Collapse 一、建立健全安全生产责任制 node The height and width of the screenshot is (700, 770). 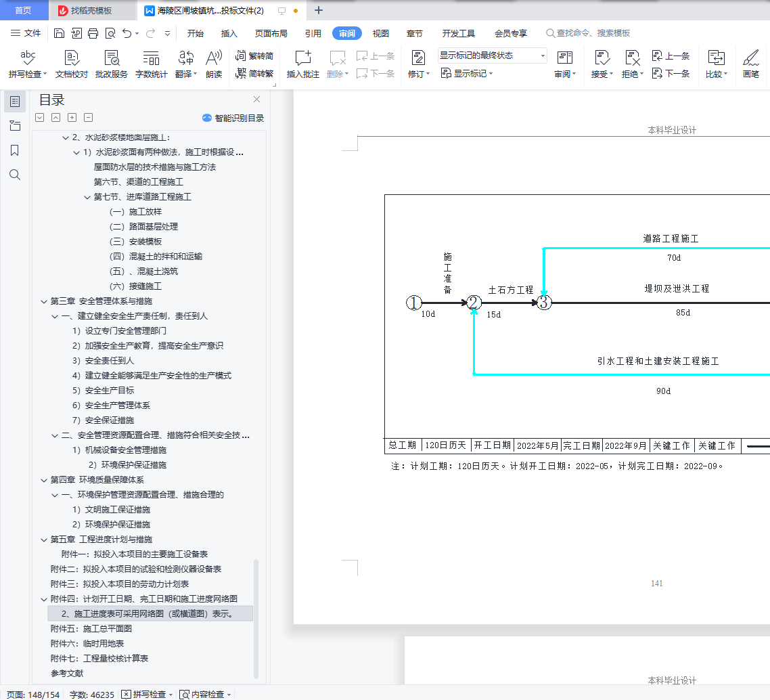(x=55, y=316)
